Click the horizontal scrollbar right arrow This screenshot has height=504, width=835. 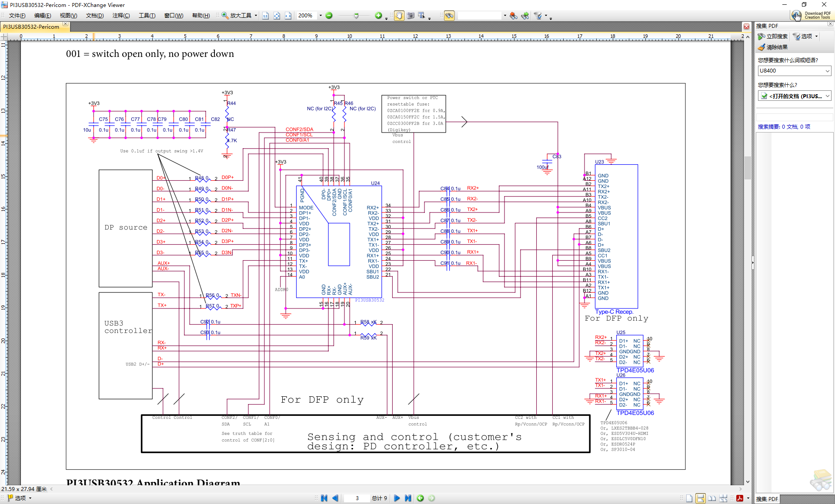741,489
